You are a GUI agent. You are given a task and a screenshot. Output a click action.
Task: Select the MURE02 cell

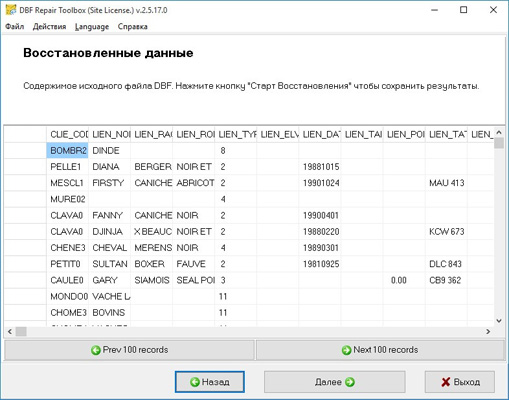67,199
